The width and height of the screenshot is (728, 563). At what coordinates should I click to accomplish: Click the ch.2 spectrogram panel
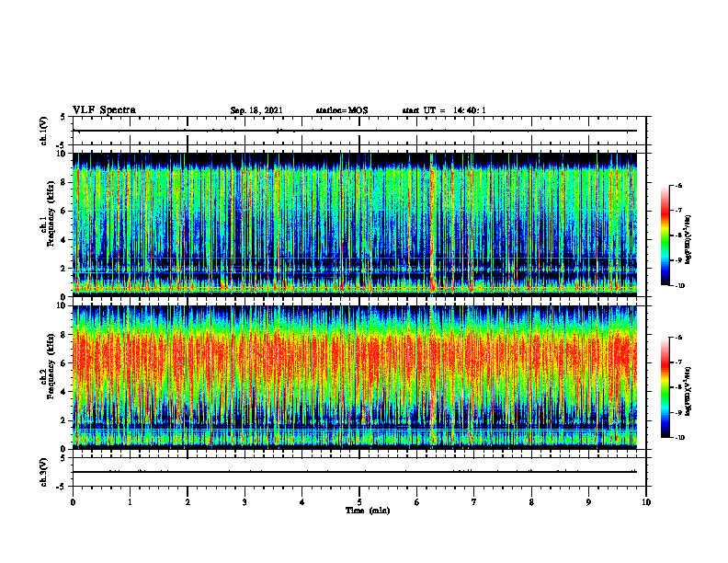pyautogui.click(x=355, y=377)
